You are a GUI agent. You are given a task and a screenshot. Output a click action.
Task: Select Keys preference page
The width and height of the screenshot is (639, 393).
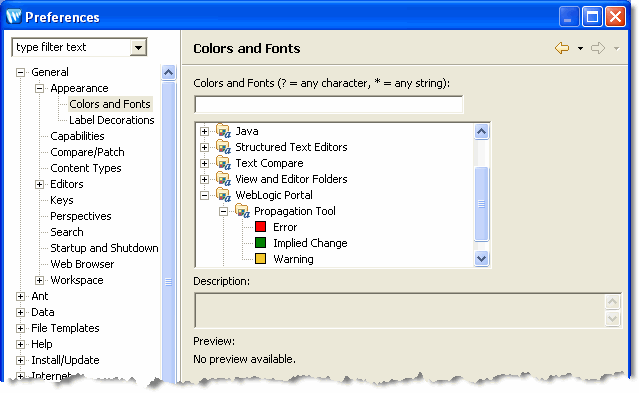[x=62, y=200]
